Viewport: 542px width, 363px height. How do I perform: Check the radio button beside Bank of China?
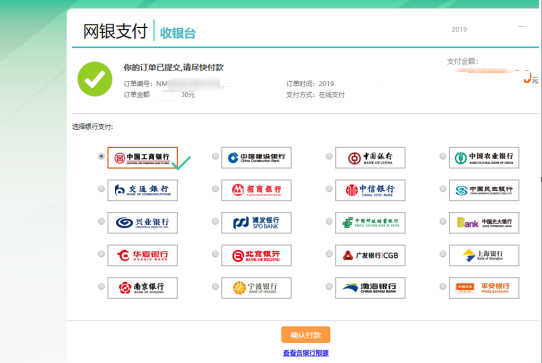[329, 156]
